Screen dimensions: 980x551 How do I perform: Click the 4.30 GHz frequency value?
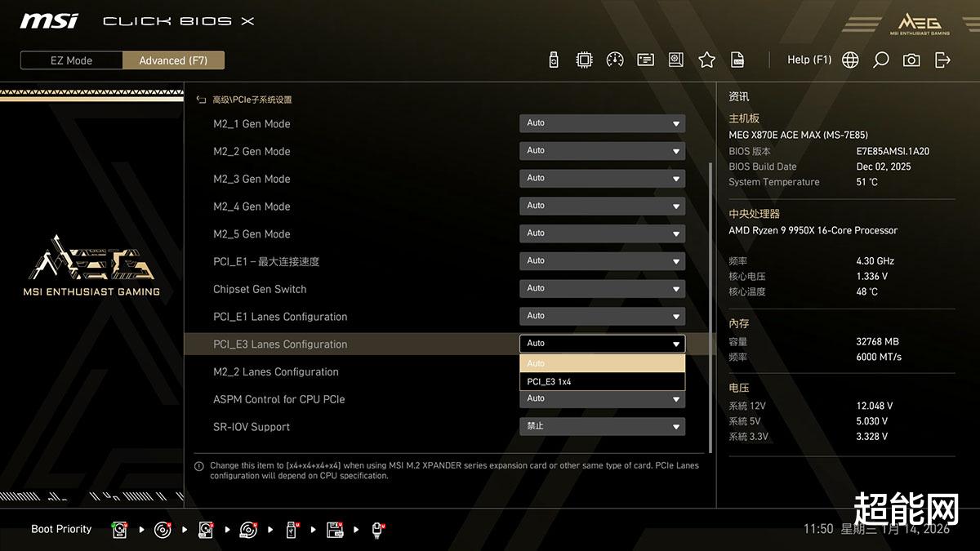coord(875,261)
